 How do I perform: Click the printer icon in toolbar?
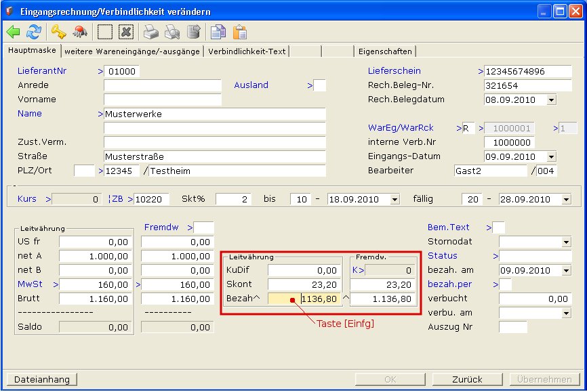coord(150,32)
